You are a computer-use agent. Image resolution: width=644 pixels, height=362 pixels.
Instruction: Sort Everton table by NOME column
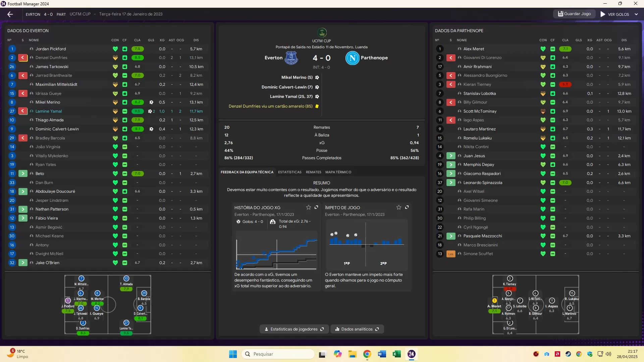34,40
